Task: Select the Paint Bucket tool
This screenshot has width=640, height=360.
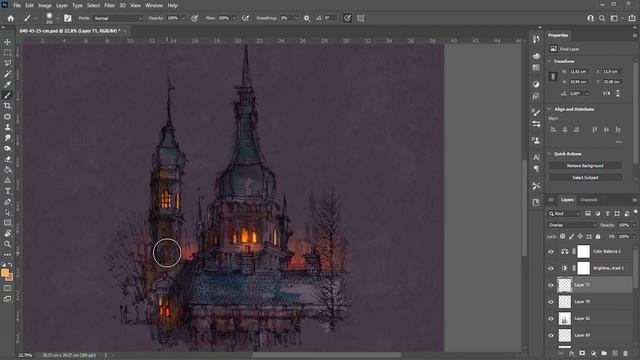Action: 7,170
